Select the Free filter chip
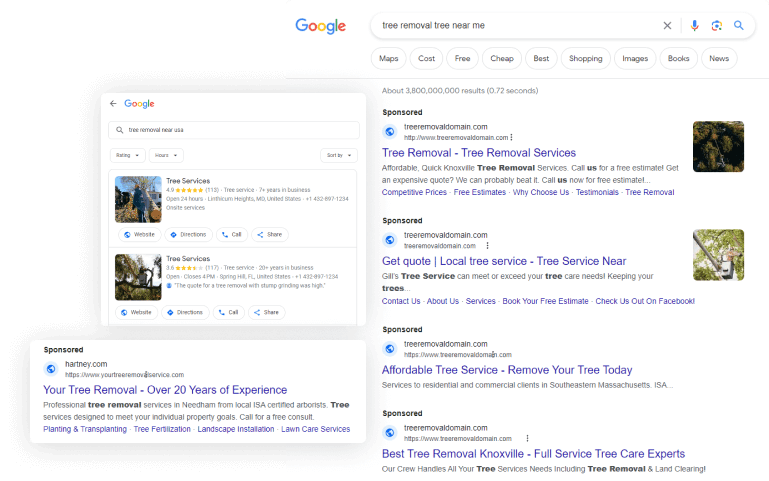This screenshot has height=481, width=769. pyautogui.click(x=462, y=58)
